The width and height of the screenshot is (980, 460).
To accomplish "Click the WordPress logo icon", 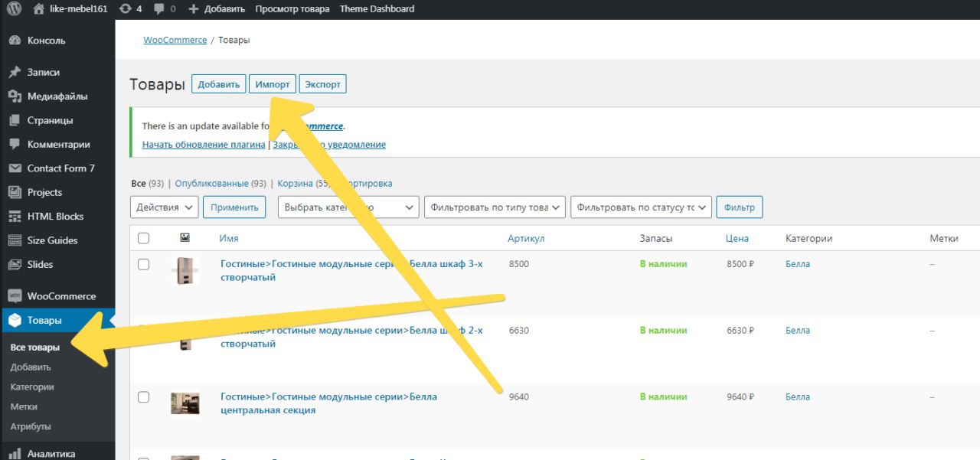I will (x=14, y=9).
